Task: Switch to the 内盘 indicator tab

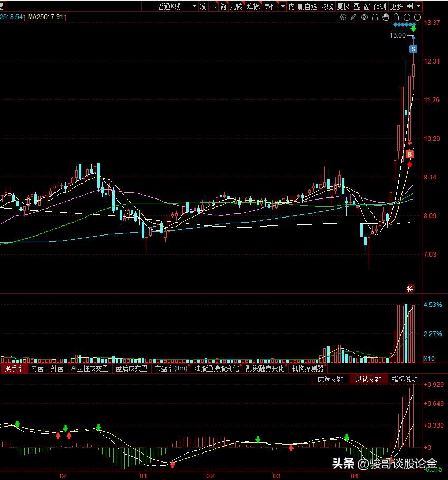Action: click(37, 368)
